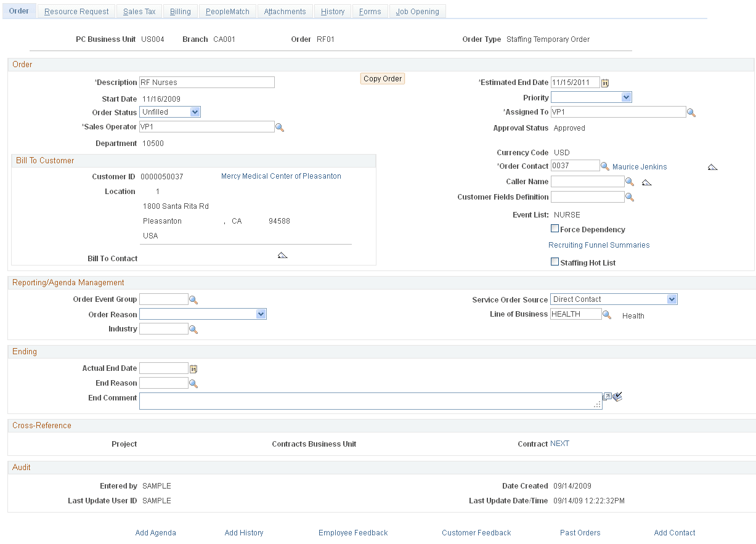Open the Mercy Medical Center of Pleasanton link
The image size is (756, 544).
(281, 176)
